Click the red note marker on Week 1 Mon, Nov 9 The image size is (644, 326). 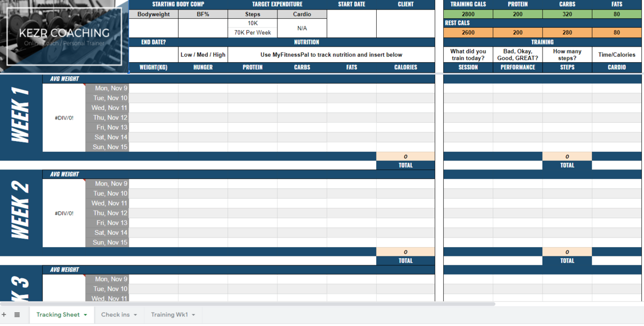[x=84, y=85]
